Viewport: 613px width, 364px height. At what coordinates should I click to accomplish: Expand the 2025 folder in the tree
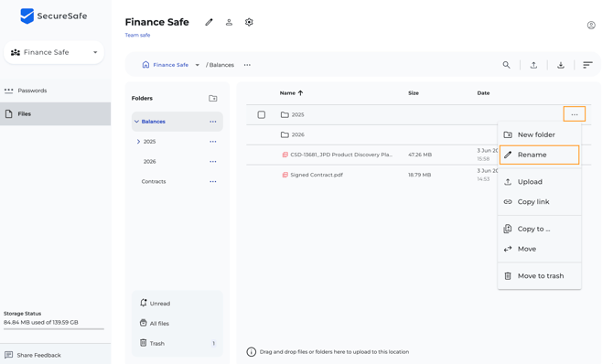138,142
